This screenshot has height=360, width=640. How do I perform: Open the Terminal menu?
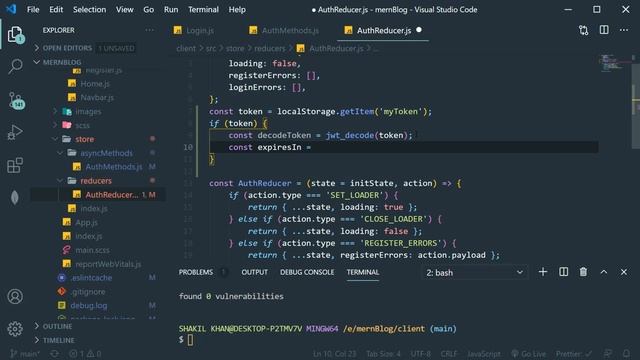tap(203, 9)
